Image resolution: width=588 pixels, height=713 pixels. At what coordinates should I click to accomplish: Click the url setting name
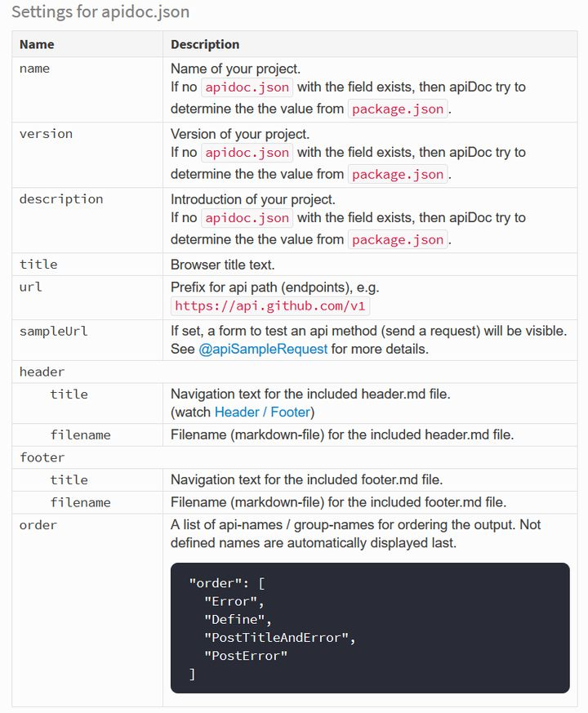pyautogui.click(x=30, y=287)
